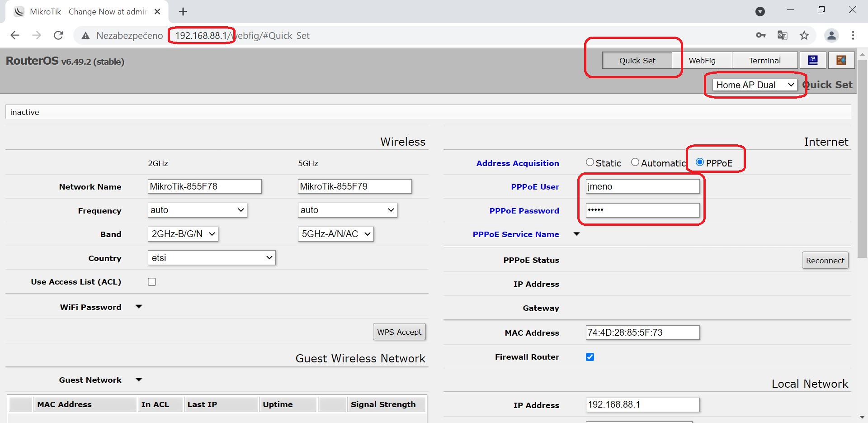The height and width of the screenshot is (423, 868).
Task: Click the PPPoE Password label
Action: pos(524,211)
